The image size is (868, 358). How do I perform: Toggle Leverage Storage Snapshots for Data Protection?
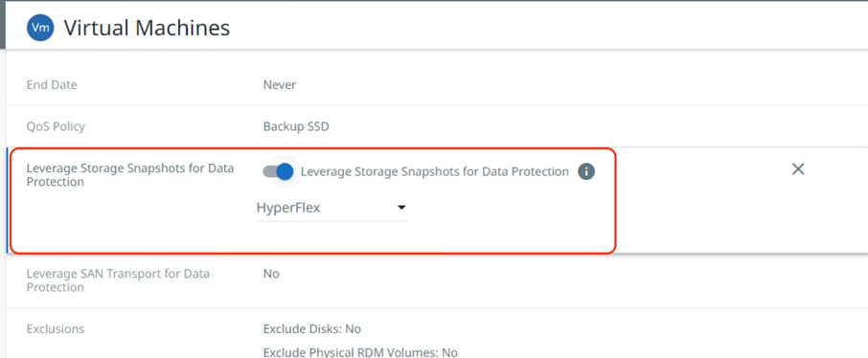coord(278,171)
